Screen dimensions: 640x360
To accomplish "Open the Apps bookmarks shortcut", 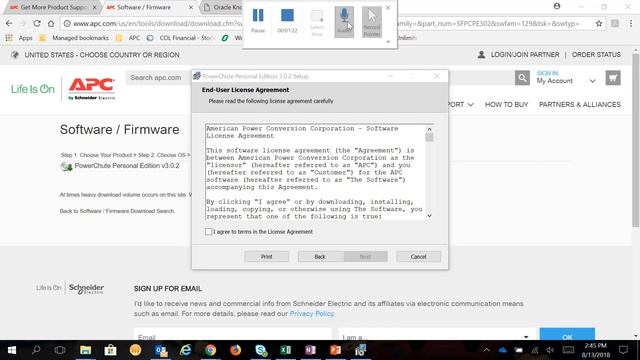I will (19, 38).
